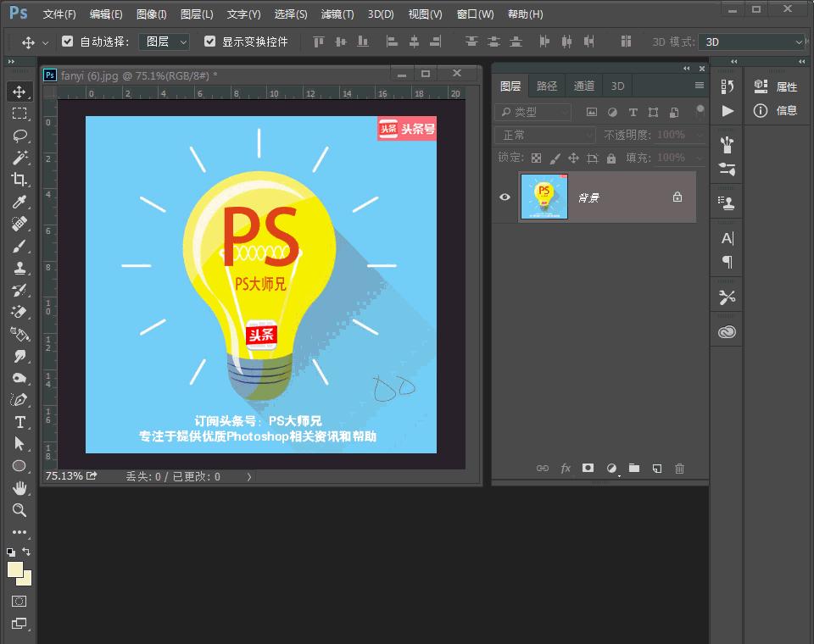Select the History Brush tool
The height and width of the screenshot is (644, 814).
[x=20, y=290]
